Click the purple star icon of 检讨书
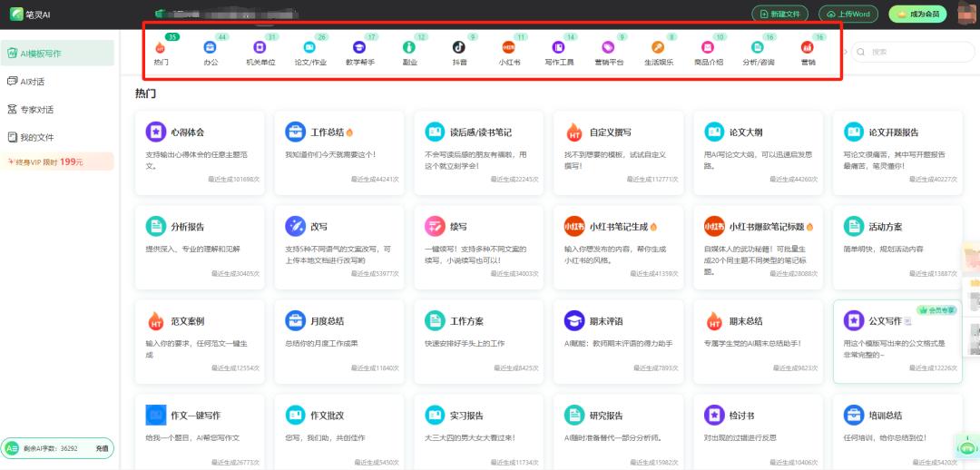This screenshot has width=980, height=470. click(x=714, y=415)
